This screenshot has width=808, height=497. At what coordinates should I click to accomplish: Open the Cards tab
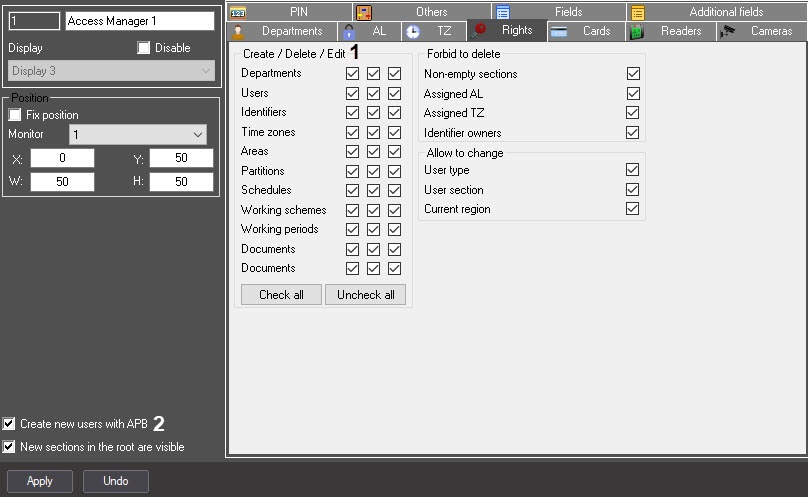click(586, 31)
